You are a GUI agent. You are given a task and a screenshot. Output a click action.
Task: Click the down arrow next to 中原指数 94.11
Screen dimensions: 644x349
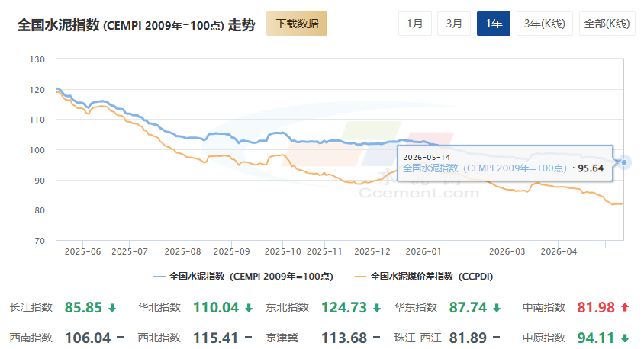[625, 338]
